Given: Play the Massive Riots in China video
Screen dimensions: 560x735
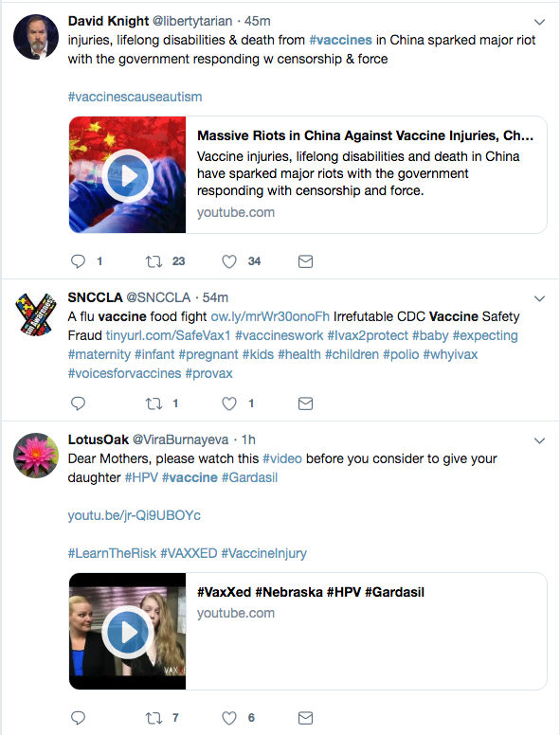Looking at the screenshot, I should (x=128, y=175).
